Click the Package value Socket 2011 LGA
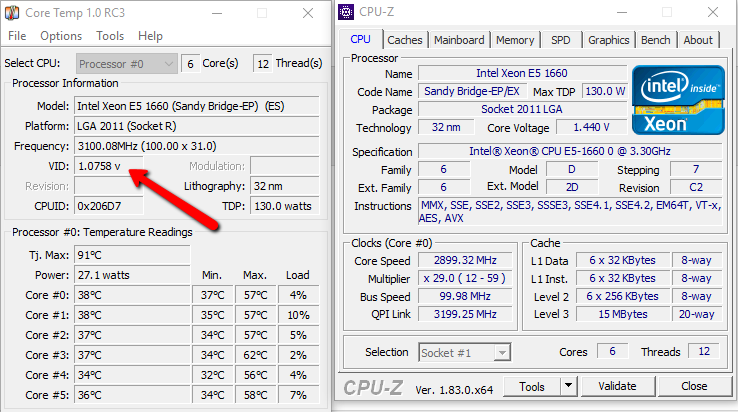The width and height of the screenshot is (738, 412). tap(522, 109)
